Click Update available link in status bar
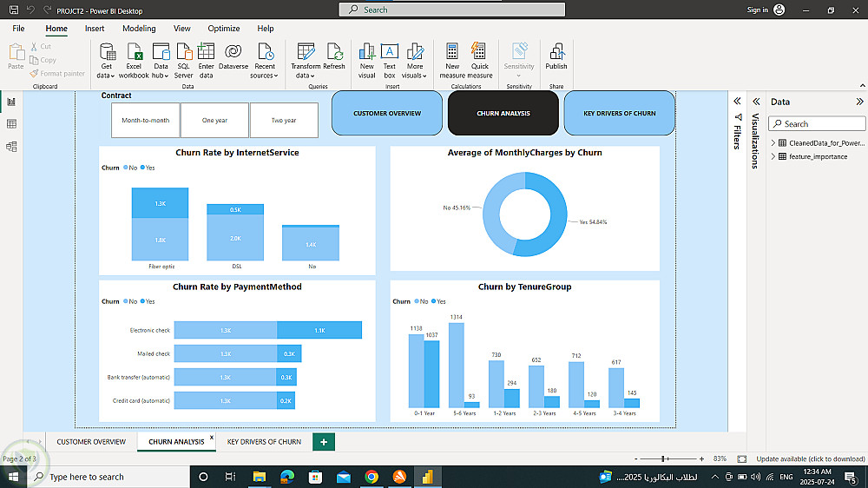 point(811,459)
